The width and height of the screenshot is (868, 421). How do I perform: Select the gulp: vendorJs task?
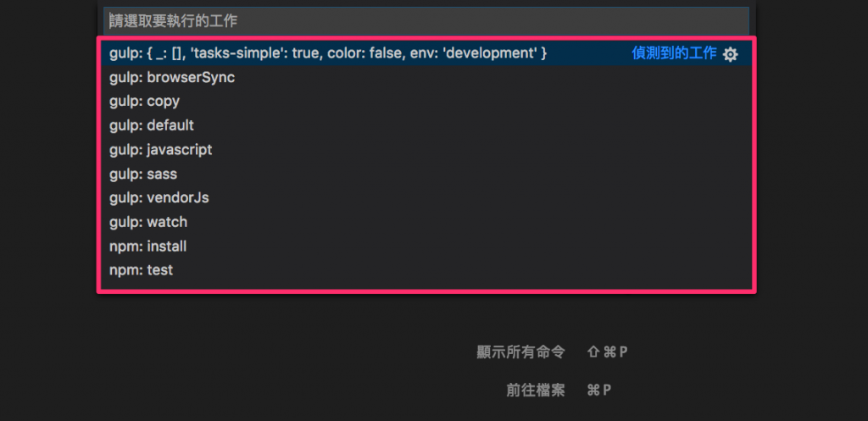tap(426, 198)
